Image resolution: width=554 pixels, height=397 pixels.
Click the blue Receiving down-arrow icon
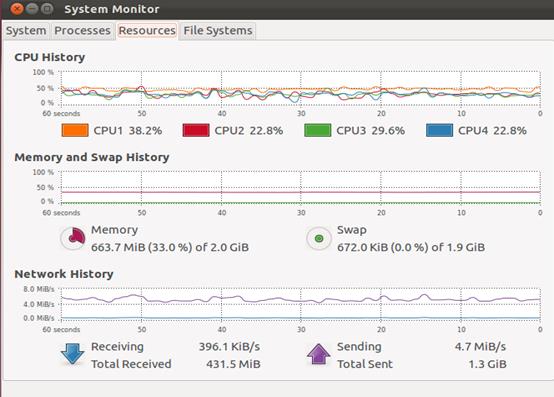click(x=72, y=354)
